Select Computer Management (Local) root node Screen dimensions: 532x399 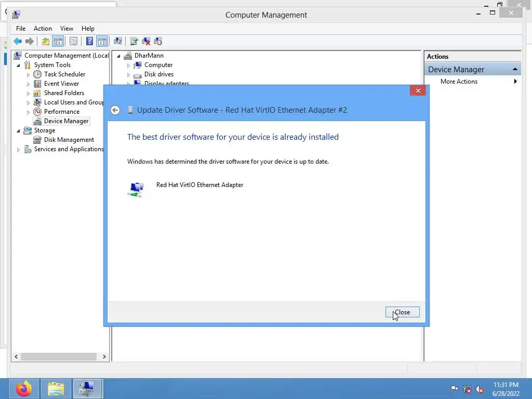pos(66,56)
